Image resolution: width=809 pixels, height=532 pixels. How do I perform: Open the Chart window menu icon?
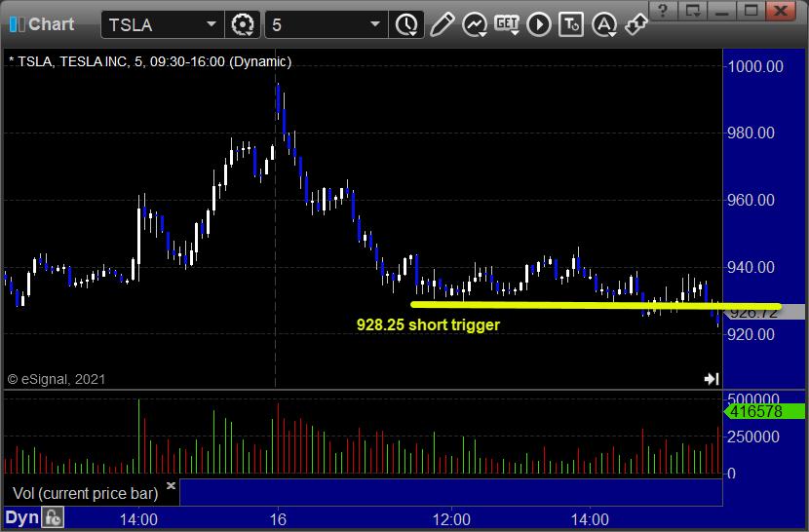17,24
